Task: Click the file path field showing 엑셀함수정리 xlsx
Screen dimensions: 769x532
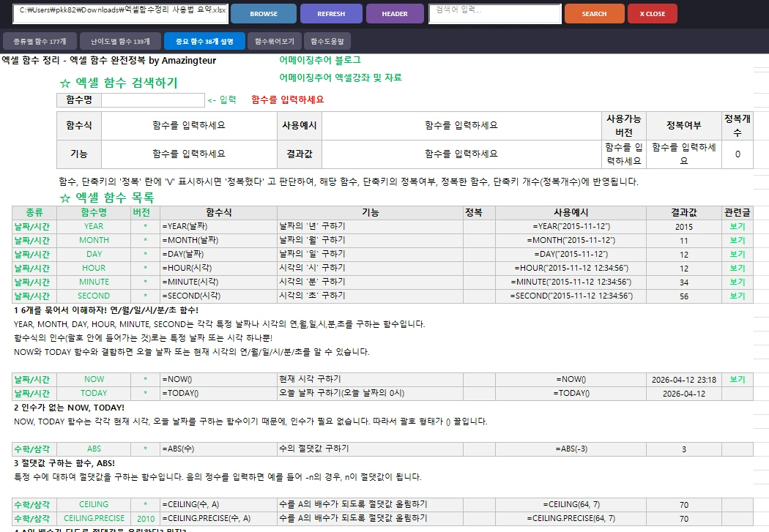Action: point(121,14)
